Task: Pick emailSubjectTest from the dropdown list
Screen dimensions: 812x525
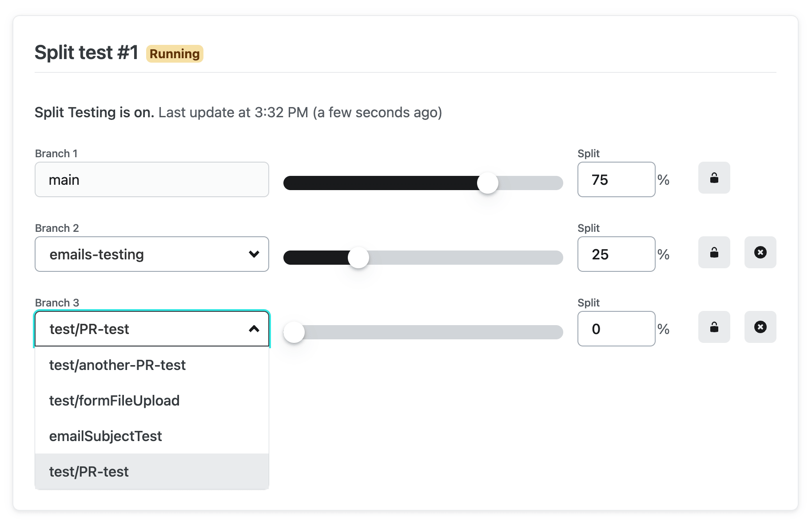Action: pyautogui.click(x=105, y=436)
